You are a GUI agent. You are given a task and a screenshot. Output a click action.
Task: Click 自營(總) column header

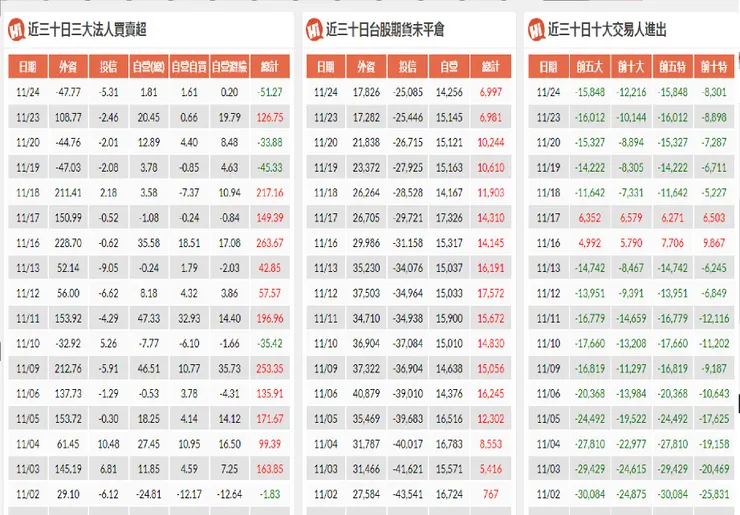click(149, 67)
